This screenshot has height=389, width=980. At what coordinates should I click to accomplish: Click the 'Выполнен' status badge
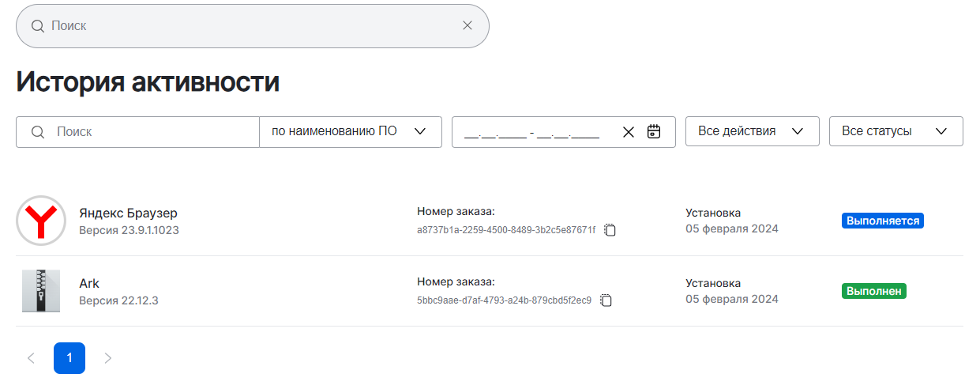point(874,291)
